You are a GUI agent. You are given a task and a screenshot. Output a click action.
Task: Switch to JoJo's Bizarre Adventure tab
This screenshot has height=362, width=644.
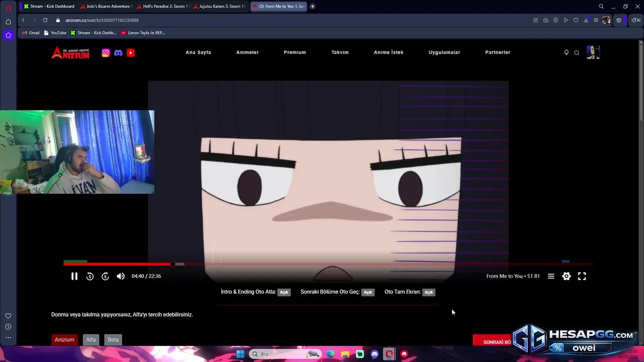point(106,7)
